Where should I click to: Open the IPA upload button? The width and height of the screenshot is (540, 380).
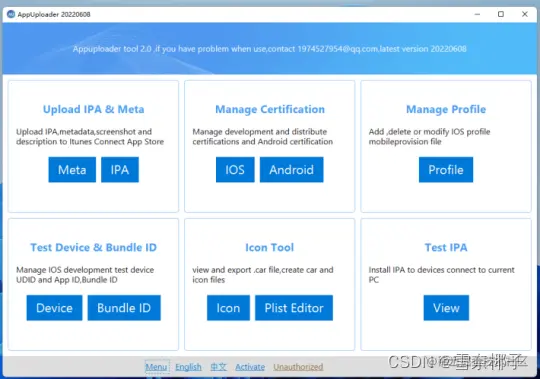tap(120, 170)
